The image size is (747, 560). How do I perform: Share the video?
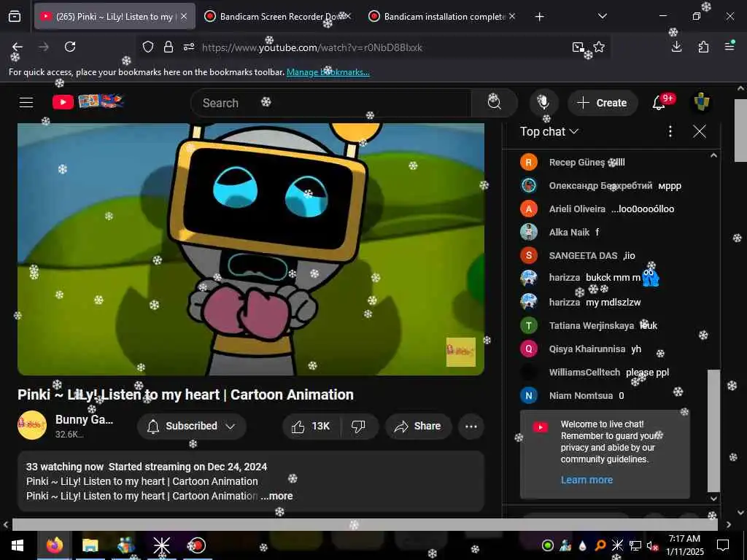(x=418, y=426)
